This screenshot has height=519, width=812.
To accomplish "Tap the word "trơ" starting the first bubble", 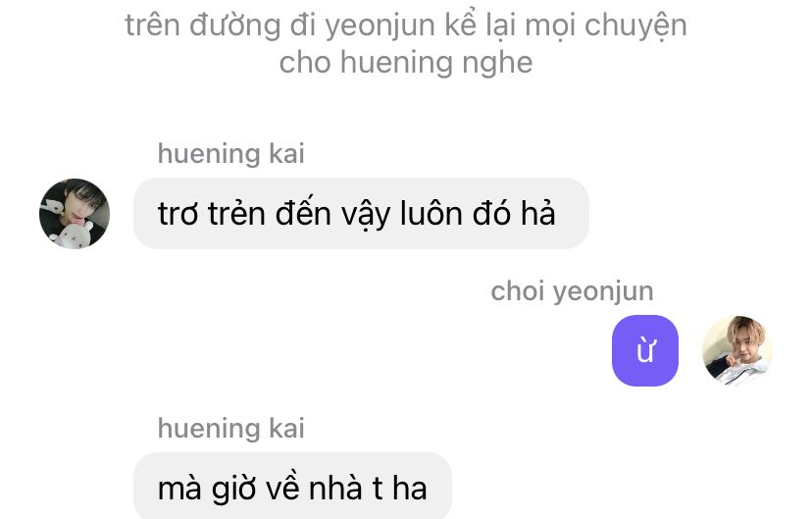I will point(178,214).
